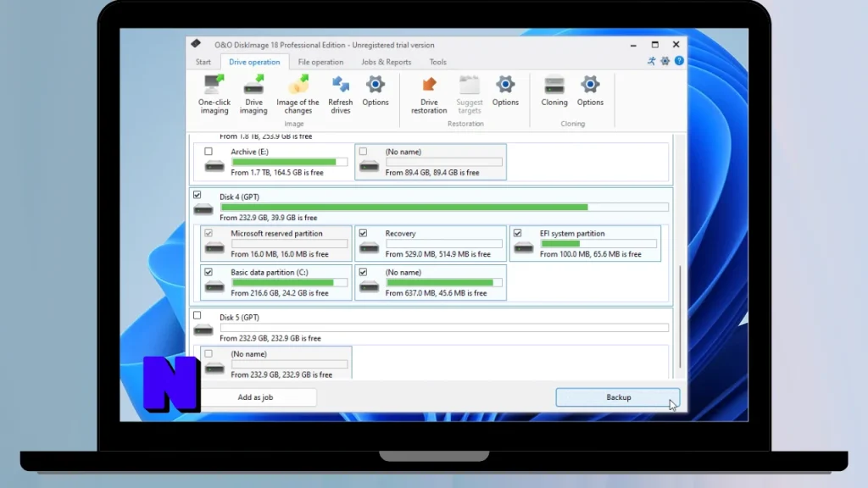This screenshot has height=488, width=868.
Task: Open Drive imaging tool
Action: 253,95
